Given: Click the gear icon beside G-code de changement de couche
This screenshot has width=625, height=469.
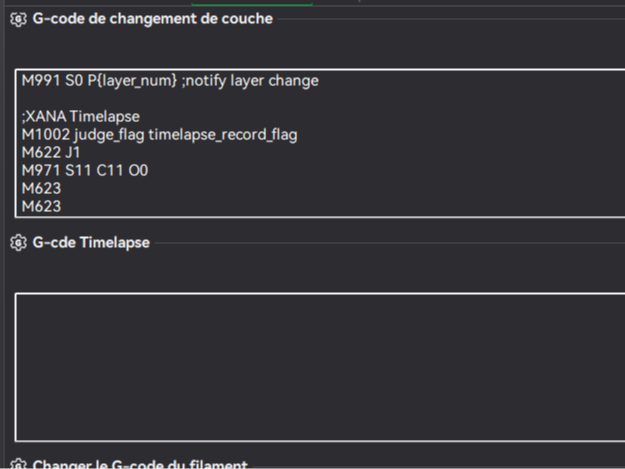Looking at the screenshot, I should coord(18,19).
